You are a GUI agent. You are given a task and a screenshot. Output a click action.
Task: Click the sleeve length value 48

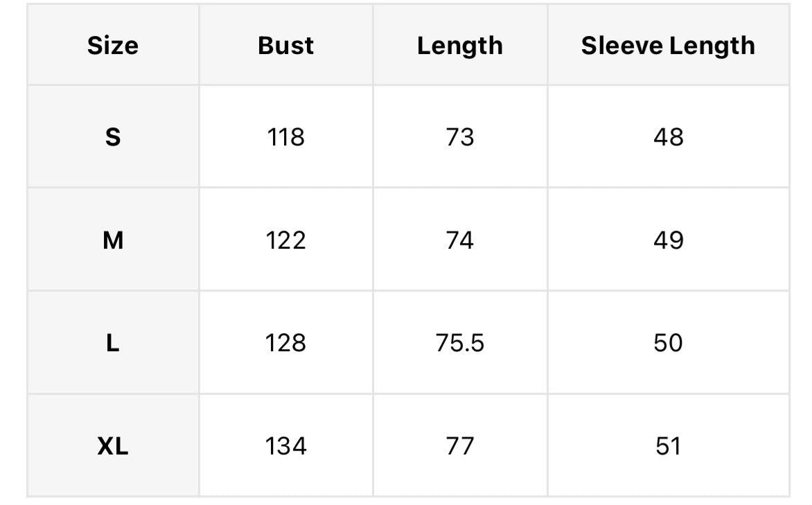click(669, 137)
